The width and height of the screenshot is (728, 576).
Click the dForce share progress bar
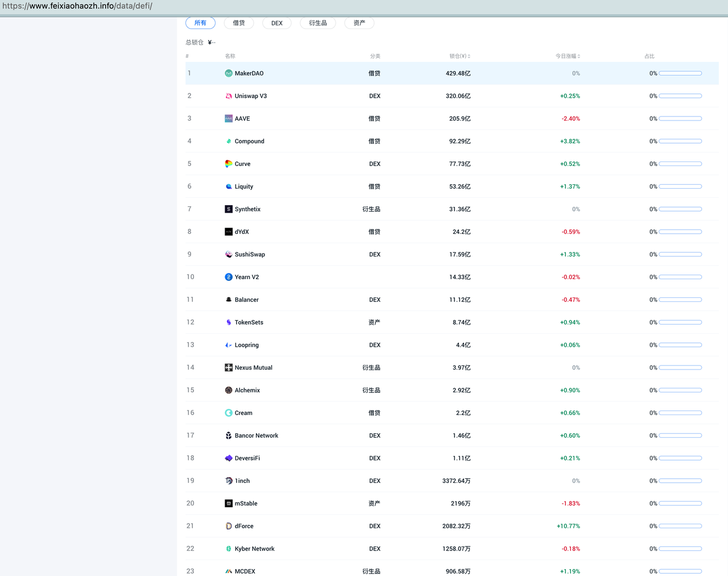pos(680,526)
